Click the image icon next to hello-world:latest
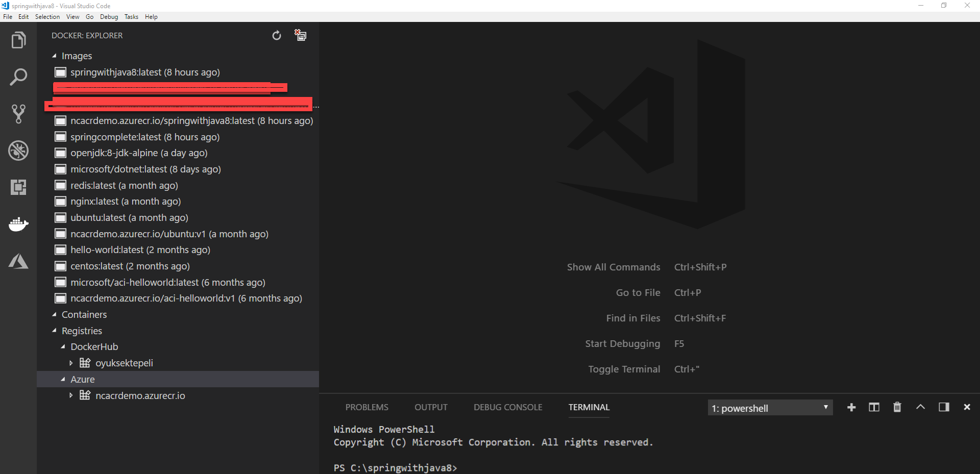The width and height of the screenshot is (980, 474). pyautogui.click(x=61, y=250)
